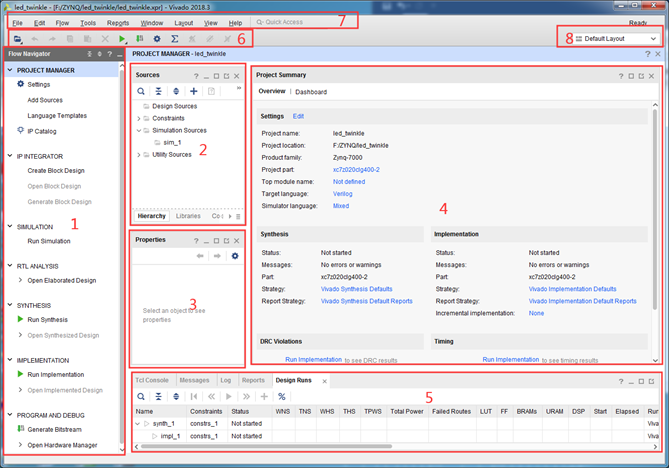This screenshot has width=669, height=468.
Task: Click the Copy icon in main toolbar
Action: pyautogui.click(x=70, y=39)
